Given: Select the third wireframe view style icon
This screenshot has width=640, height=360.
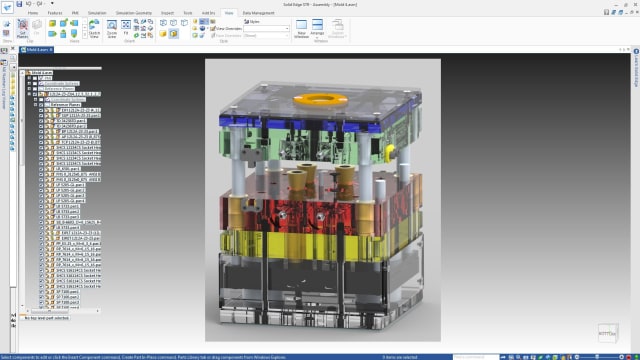Looking at the screenshot, I should 184,23.
